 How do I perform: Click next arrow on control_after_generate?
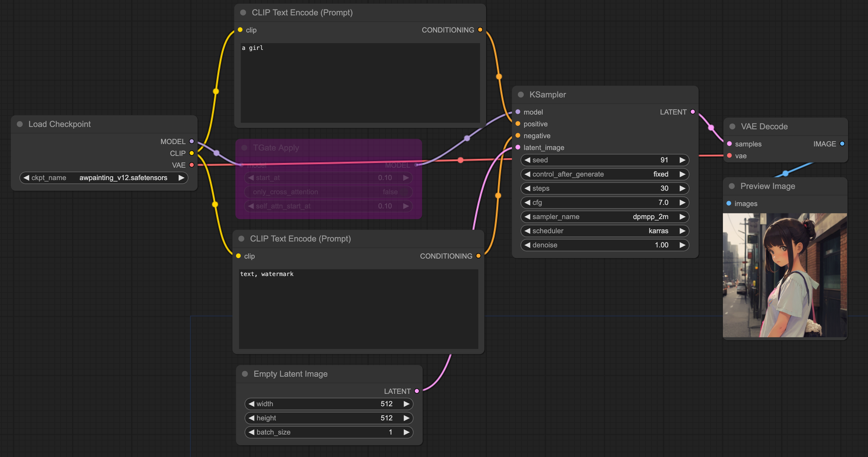point(682,174)
